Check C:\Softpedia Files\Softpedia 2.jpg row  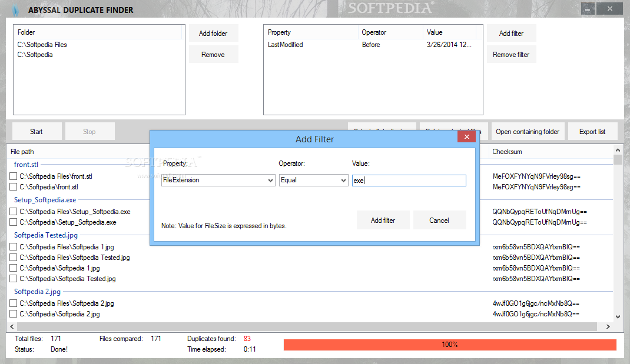[x=14, y=303]
